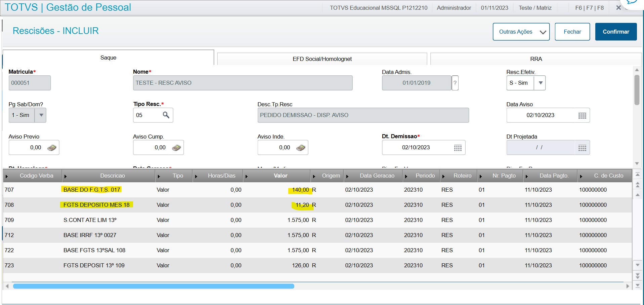Click Teste / Matriz in the header

pyautogui.click(x=535, y=8)
